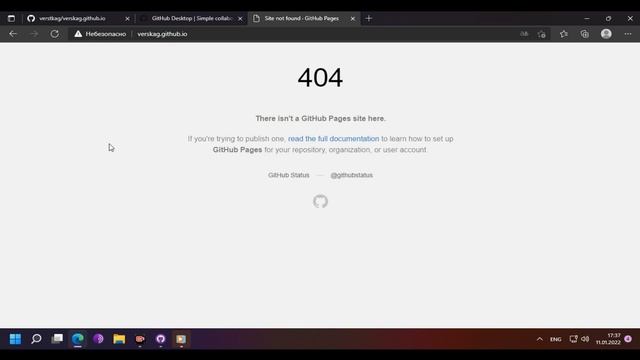This screenshot has height=360, width=640.
Task: Click the not secure warning icon
Action: point(78,34)
